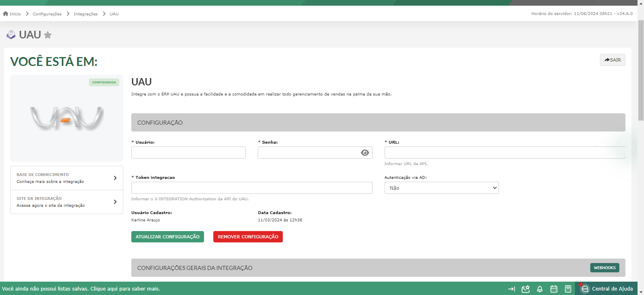Click the '11/03/2024 às 12h38' date text
Viewport: 644px width, 295px height.
tap(280, 220)
